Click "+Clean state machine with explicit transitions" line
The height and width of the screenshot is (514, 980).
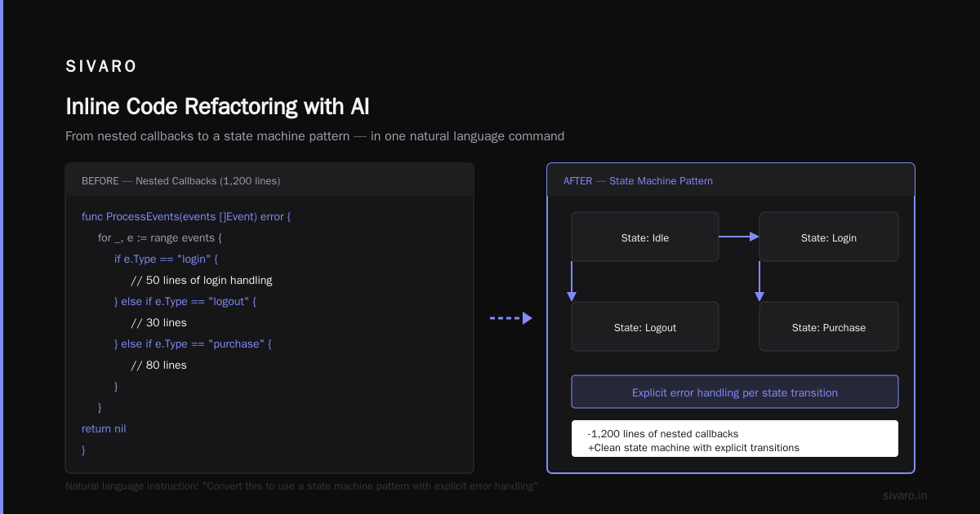pyautogui.click(x=693, y=448)
